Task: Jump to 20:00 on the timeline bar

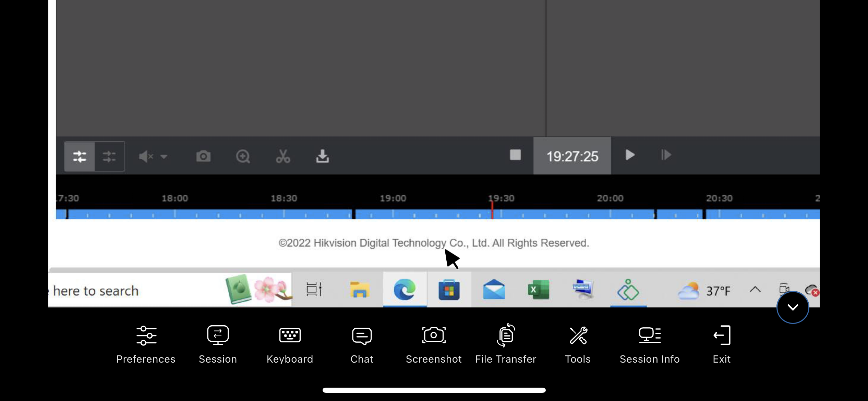Action: pos(610,214)
